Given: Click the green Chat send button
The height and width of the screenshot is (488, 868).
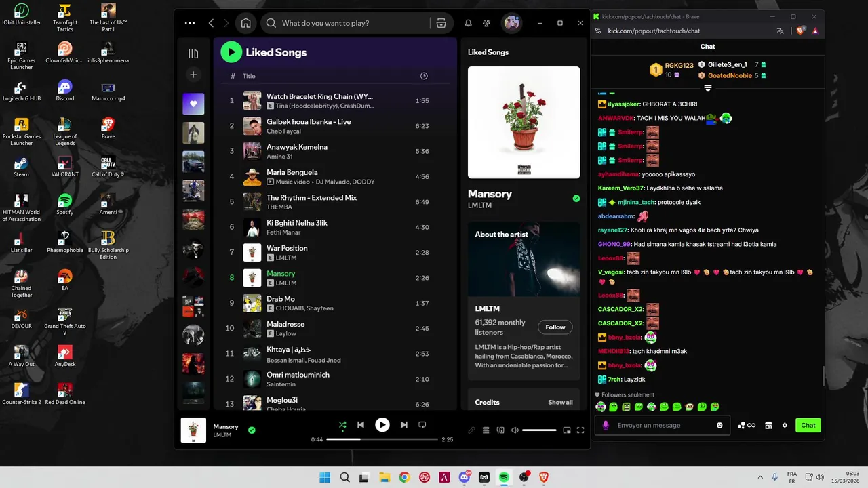Looking at the screenshot, I should [808, 425].
